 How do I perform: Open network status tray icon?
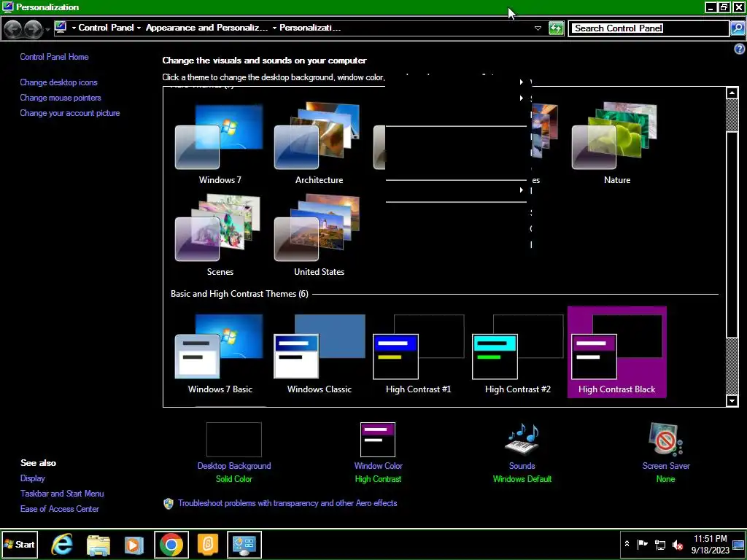point(659,544)
